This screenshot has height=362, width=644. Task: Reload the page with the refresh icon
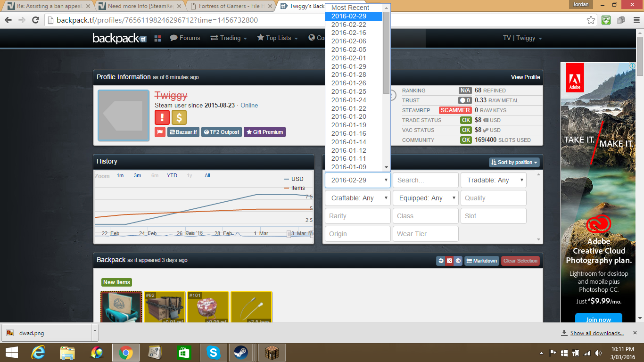[x=35, y=20]
